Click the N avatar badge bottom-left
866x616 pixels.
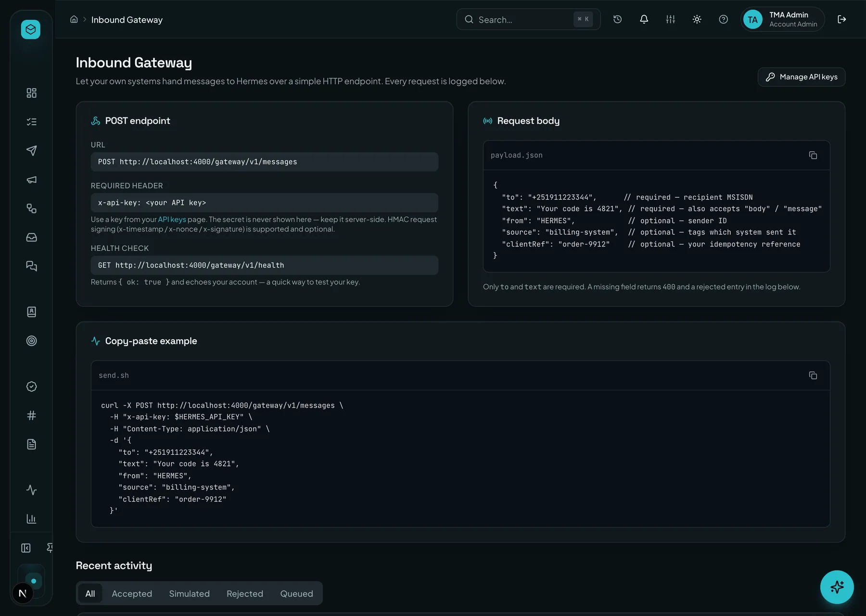(x=23, y=593)
